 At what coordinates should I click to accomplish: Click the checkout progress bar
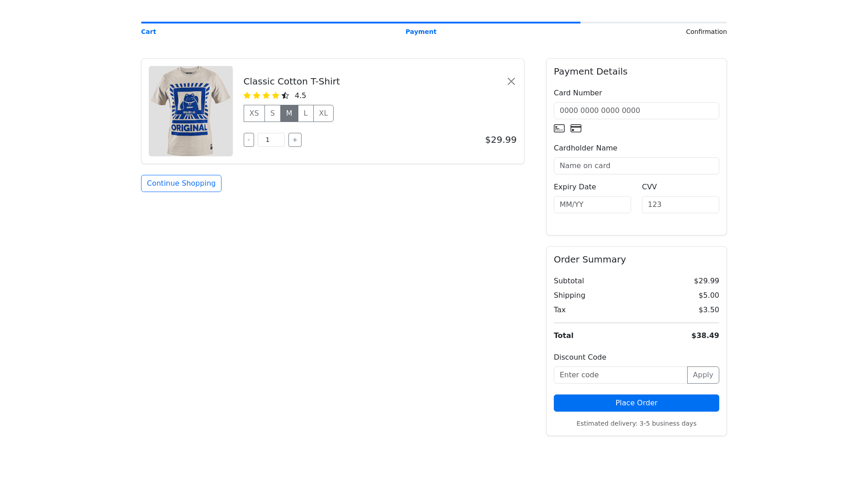point(434,23)
